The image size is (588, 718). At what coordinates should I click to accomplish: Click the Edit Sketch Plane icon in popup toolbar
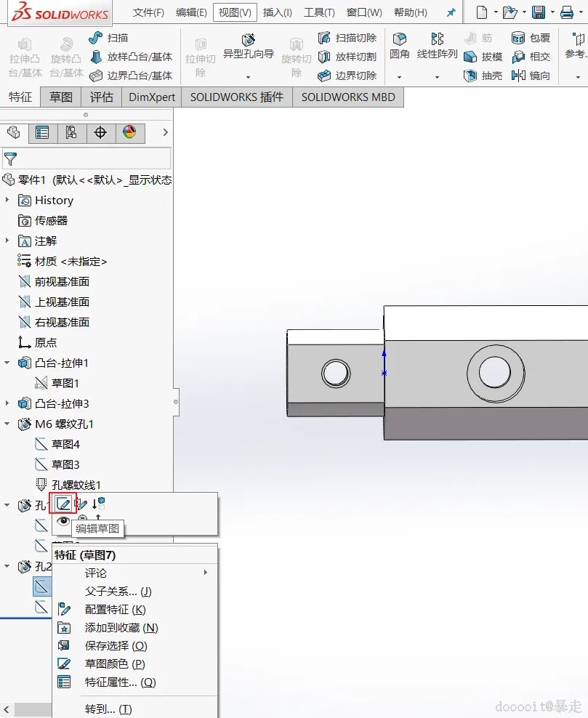pyautogui.click(x=81, y=504)
